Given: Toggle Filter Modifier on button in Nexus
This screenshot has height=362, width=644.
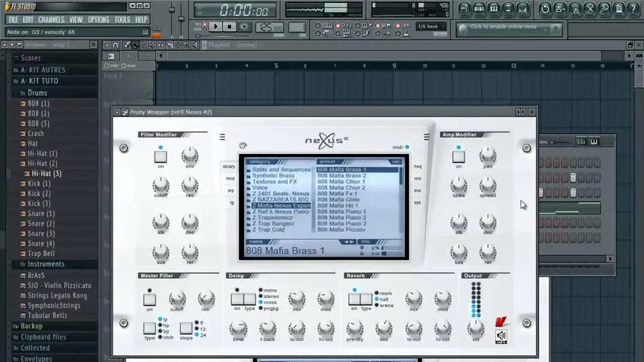Looking at the screenshot, I should coord(160,156).
